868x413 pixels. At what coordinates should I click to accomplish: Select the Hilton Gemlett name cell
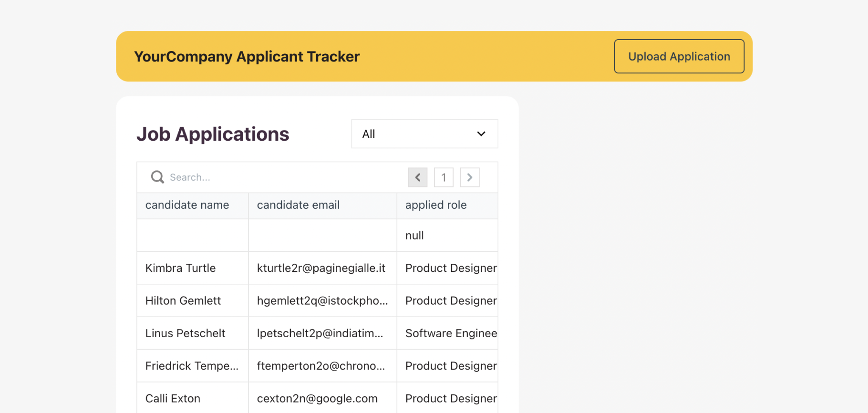[x=193, y=301]
